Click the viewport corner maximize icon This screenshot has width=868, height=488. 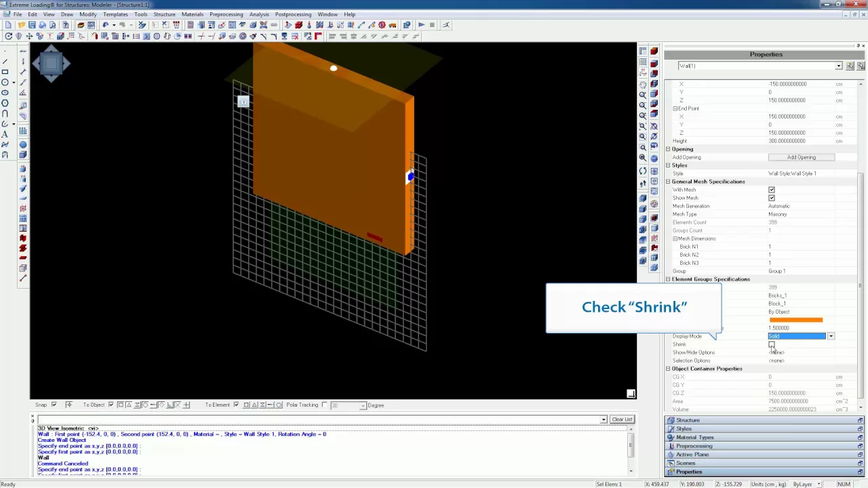pos(631,394)
